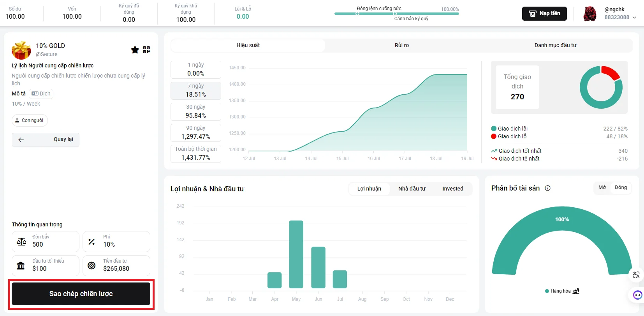Click the Apr bar in profit chart
Screen dimensions: 644x316
pyautogui.click(x=274, y=280)
